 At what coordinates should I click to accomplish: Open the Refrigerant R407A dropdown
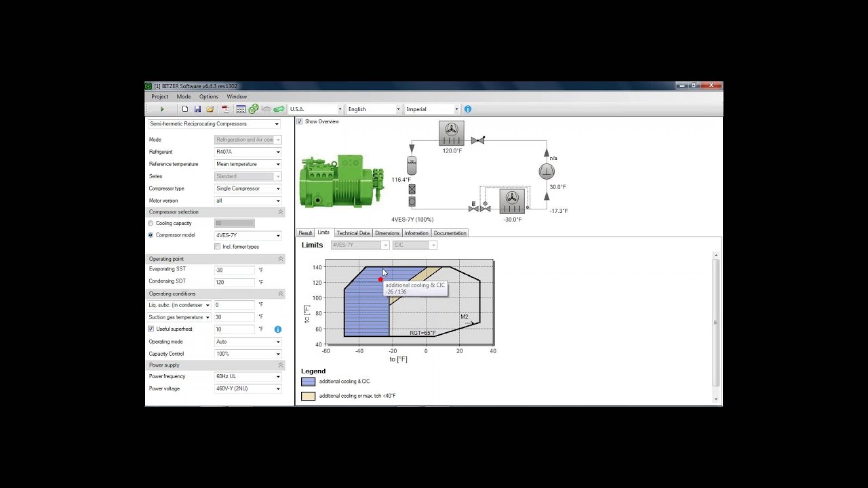click(248, 152)
